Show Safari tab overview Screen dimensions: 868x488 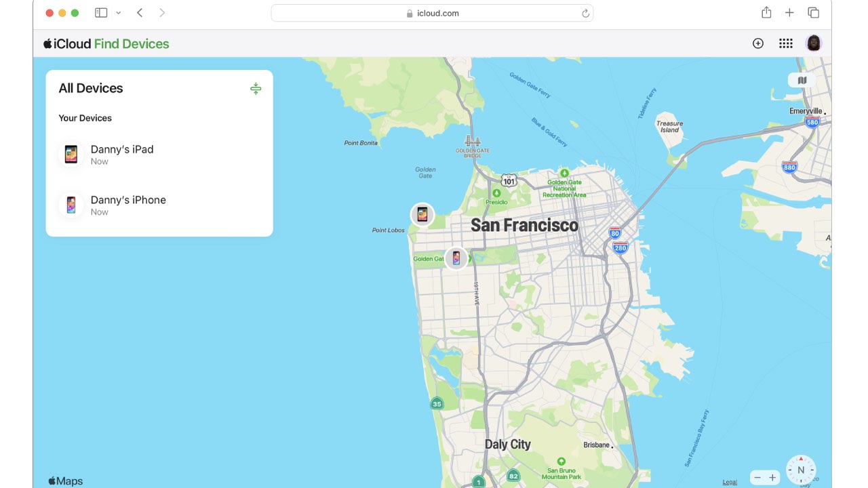(x=813, y=13)
